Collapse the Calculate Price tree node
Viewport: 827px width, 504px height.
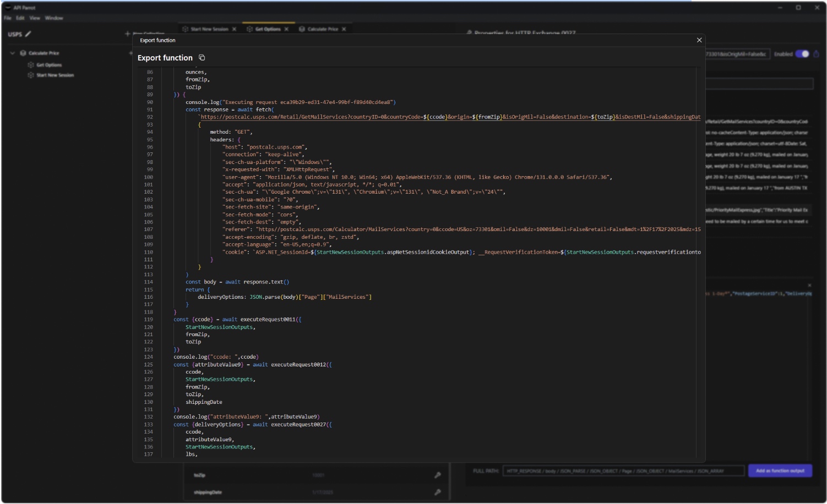(13, 53)
